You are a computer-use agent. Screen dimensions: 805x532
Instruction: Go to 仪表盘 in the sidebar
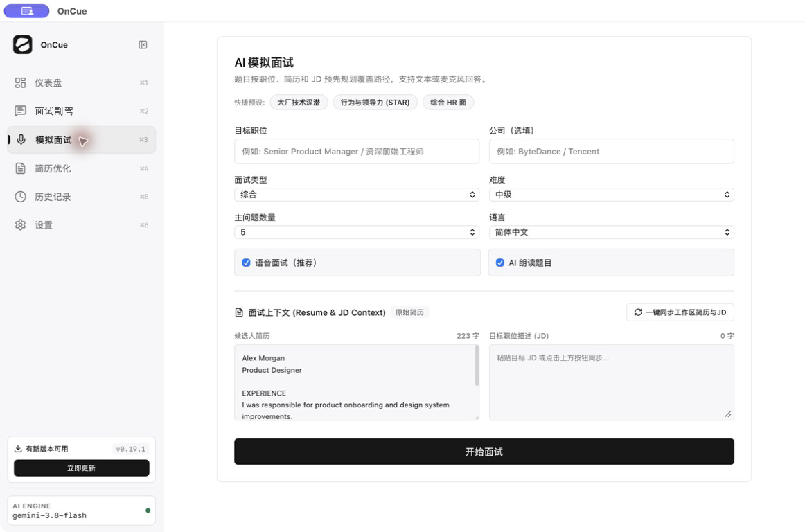pyautogui.click(x=82, y=82)
